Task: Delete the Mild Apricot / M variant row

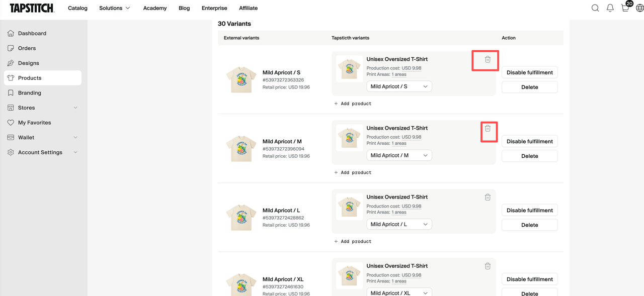Action: tap(529, 156)
